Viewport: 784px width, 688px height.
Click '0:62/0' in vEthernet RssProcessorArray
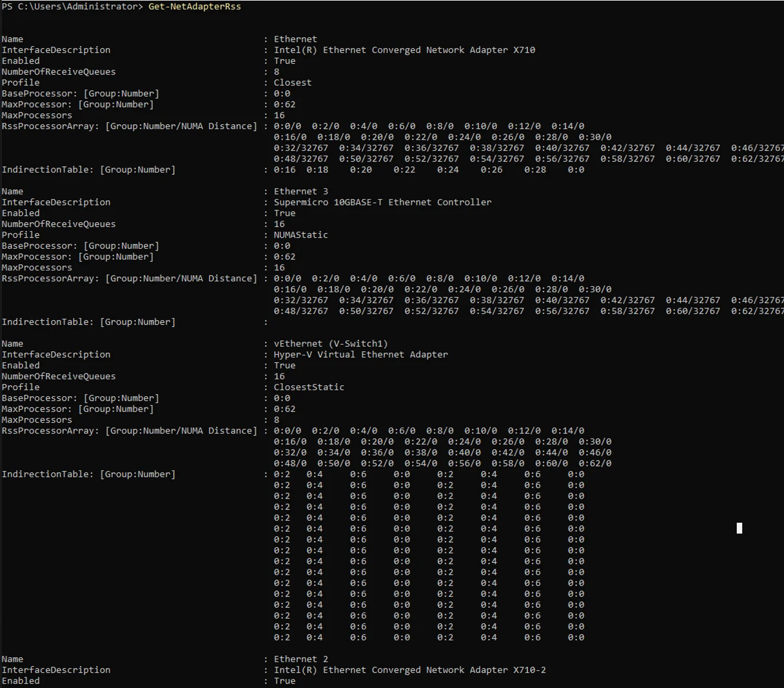point(595,463)
